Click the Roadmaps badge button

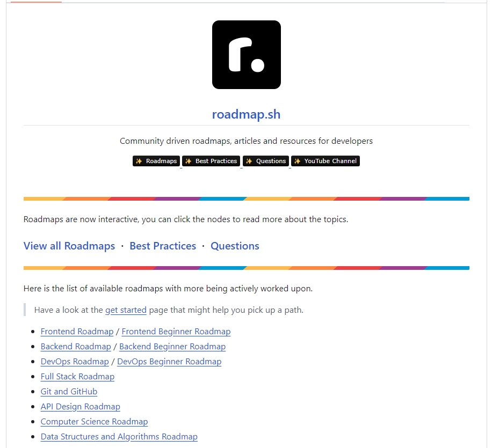pos(156,161)
